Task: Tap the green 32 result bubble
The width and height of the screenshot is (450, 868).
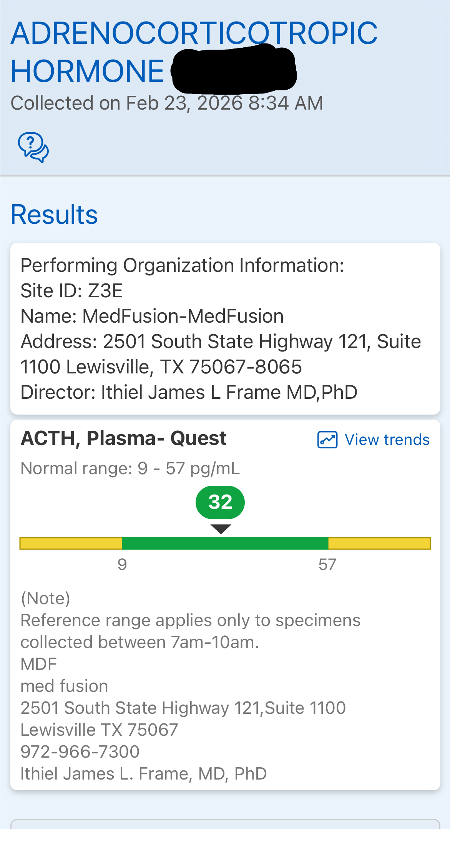Action: [x=220, y=502]
